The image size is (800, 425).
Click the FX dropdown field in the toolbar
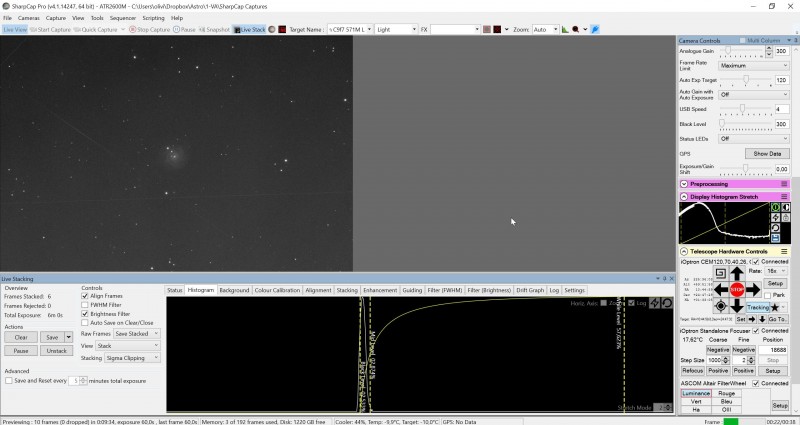[455, 30]
